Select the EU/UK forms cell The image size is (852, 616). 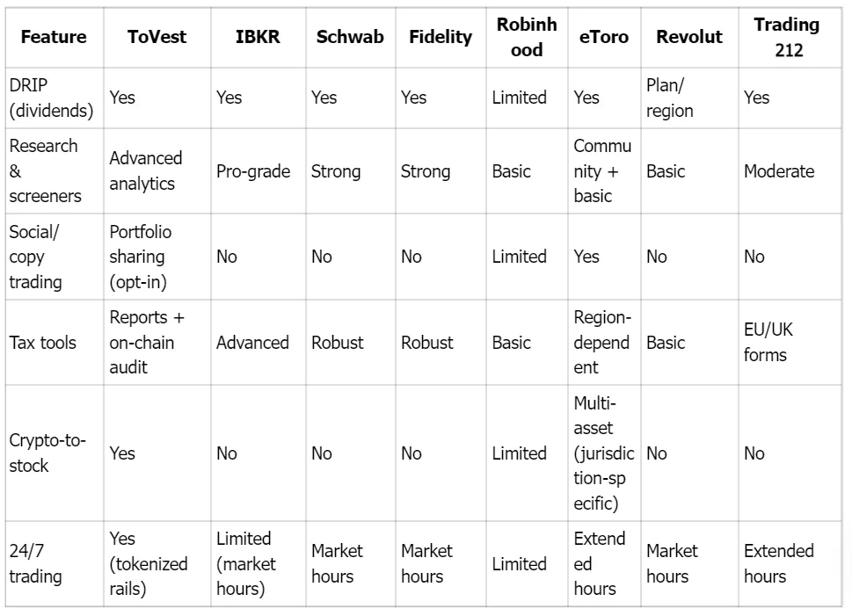pos(768,343)
